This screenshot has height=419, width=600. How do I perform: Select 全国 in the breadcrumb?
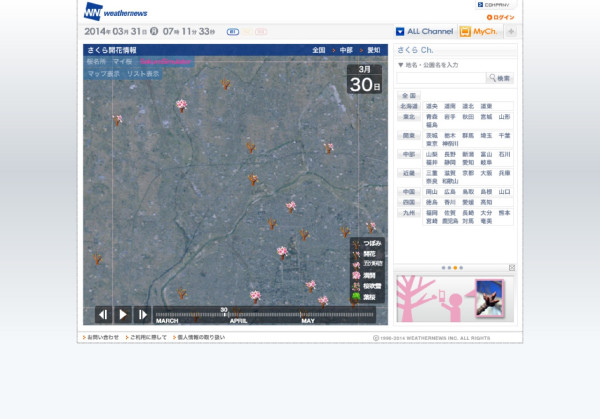click(x=318, y=50)
